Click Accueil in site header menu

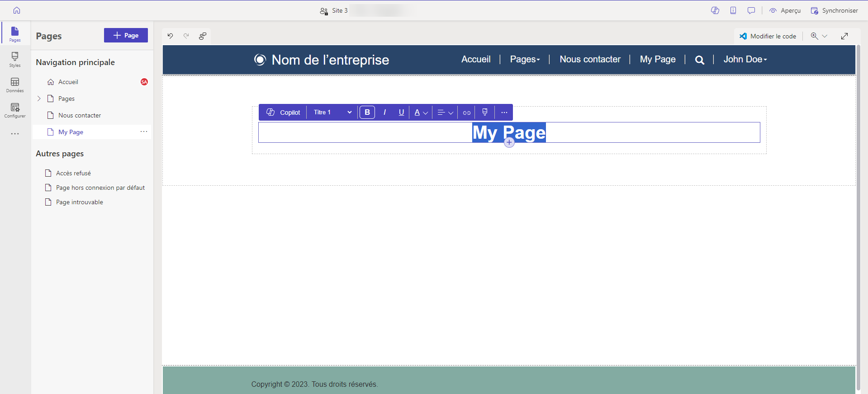[476, 59]
